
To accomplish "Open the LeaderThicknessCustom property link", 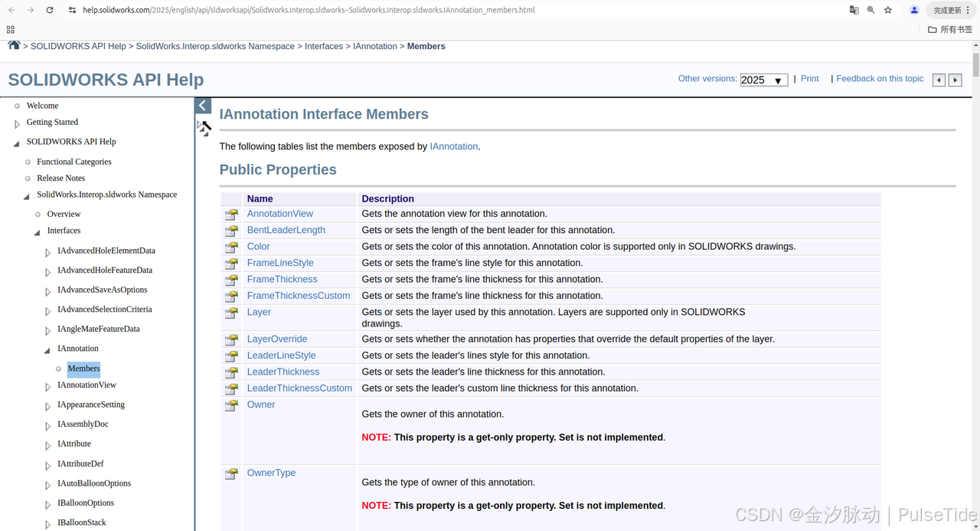I will [x=299, y=388].
